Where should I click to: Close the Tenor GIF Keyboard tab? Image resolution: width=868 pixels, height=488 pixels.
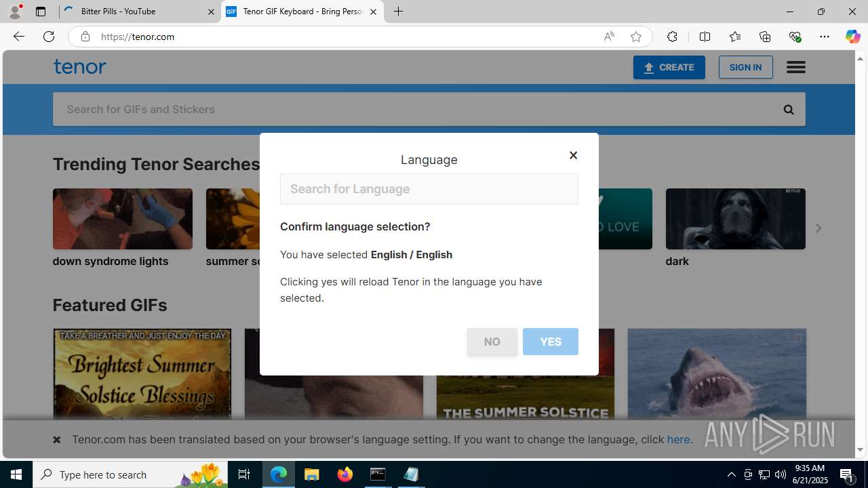click(373, 12)
